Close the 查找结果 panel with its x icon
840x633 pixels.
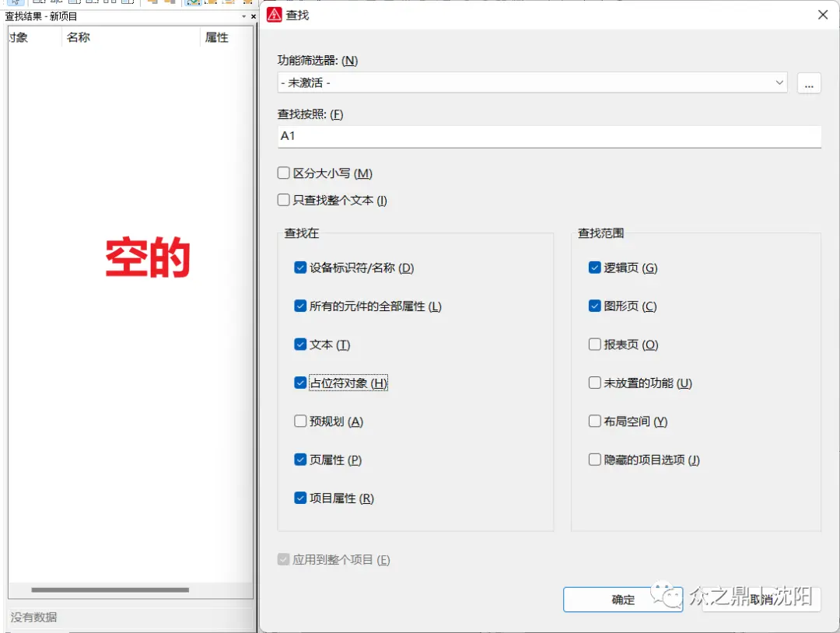(253, 16)
